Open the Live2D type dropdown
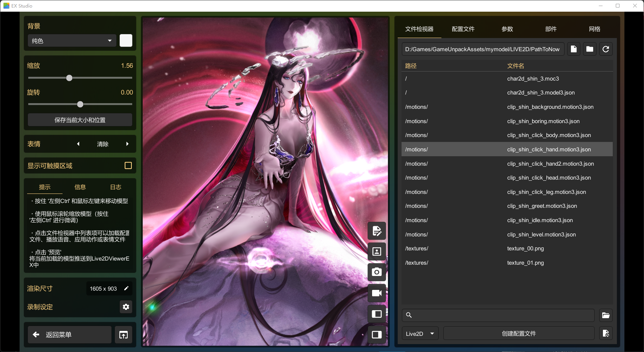 coord(420,334)
